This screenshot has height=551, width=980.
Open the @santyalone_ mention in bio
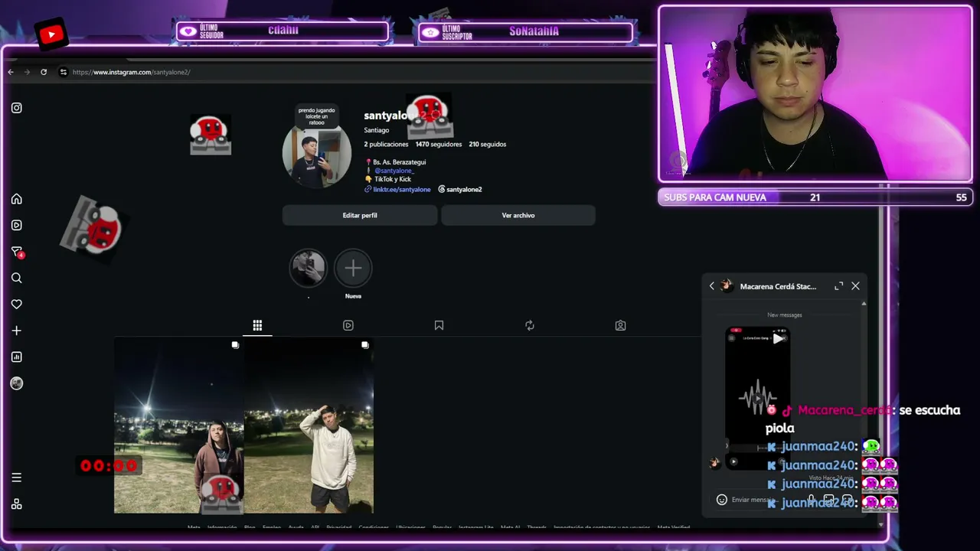394,171
